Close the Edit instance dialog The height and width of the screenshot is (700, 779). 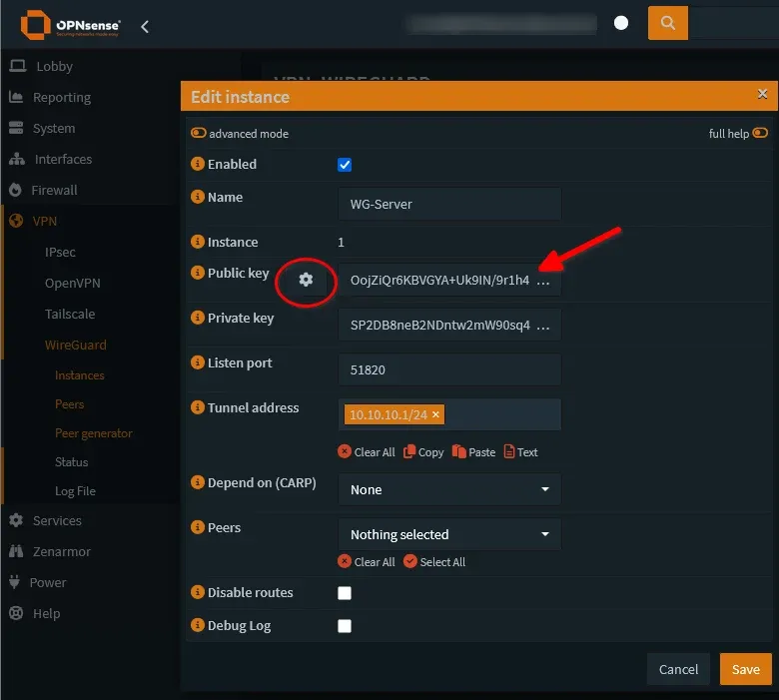762,94
